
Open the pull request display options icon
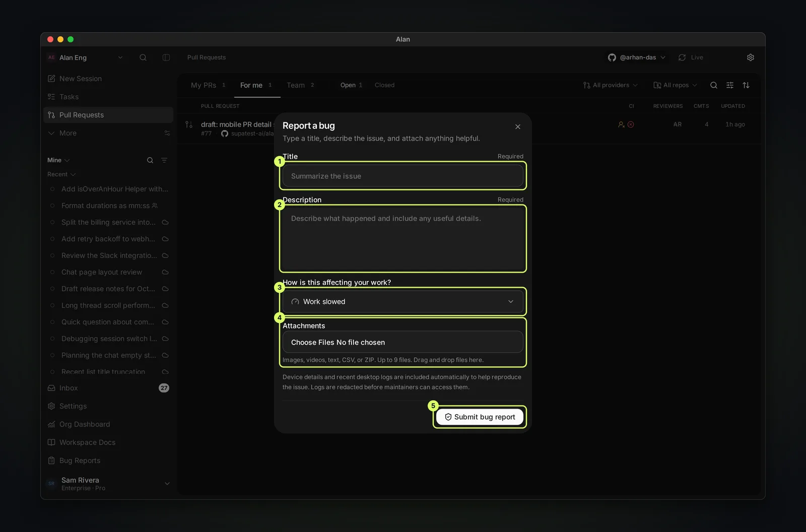coord(730,85)
